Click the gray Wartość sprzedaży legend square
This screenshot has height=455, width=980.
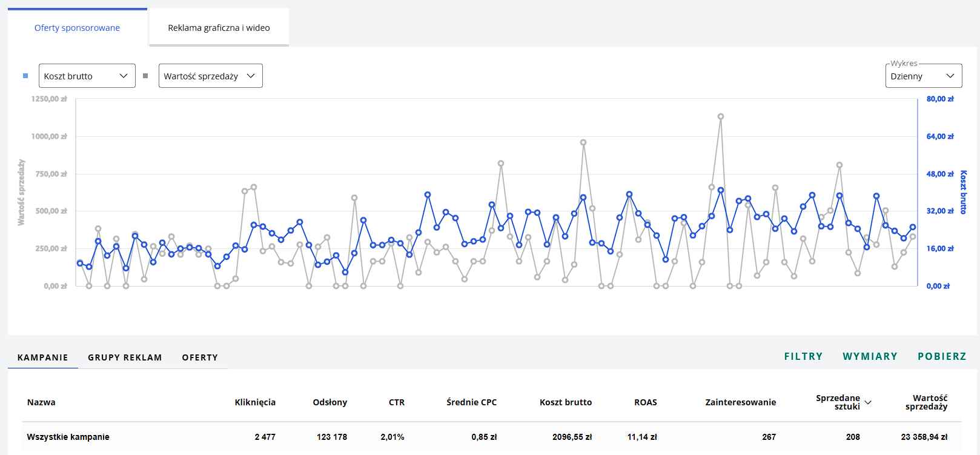145,76
